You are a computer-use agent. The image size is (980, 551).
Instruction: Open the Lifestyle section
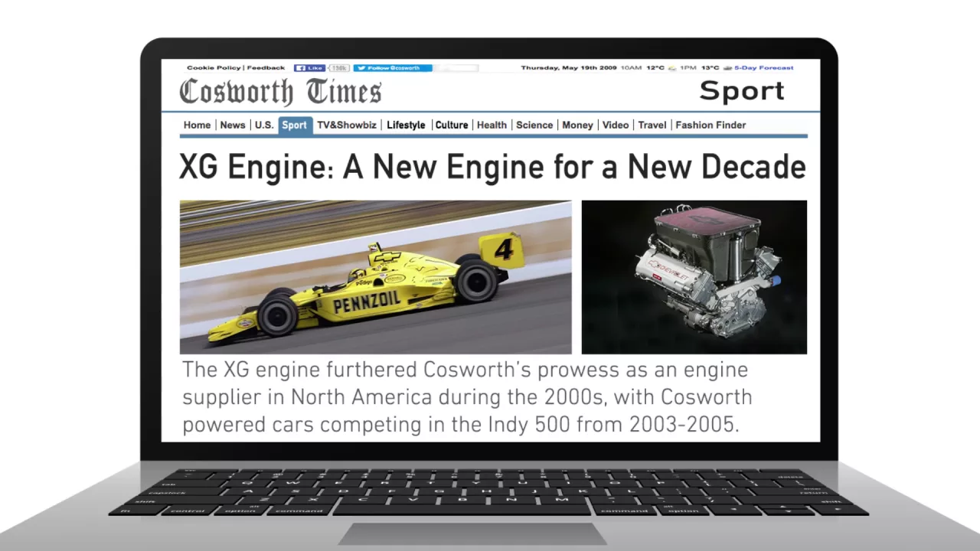[x=406, y=125]
